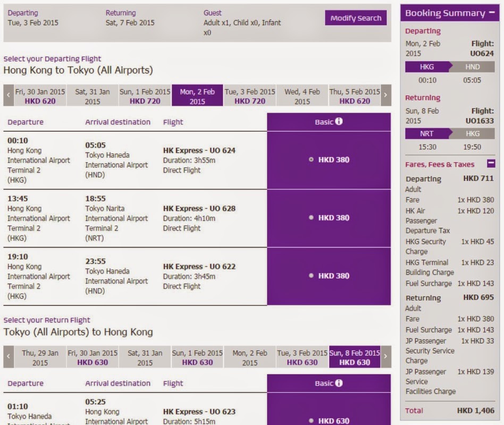Click next dates arrow for return flights
504x425 pixels.
[386, 358]
